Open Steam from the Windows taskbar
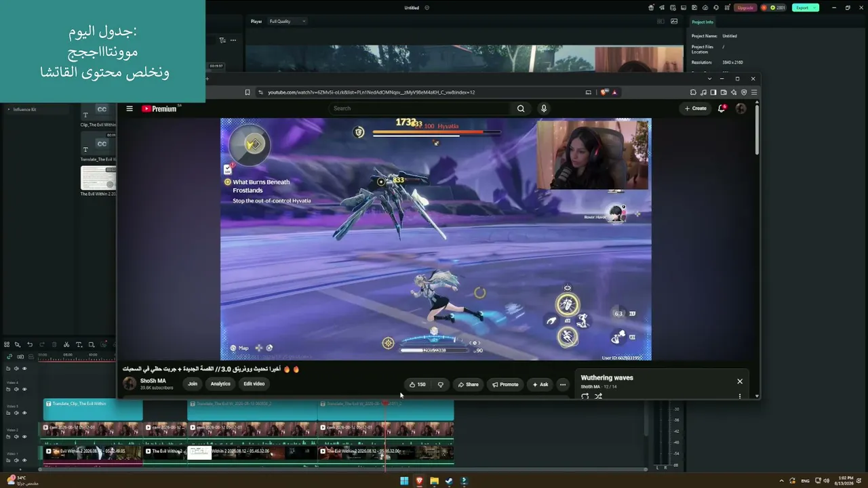 [449, 481]
